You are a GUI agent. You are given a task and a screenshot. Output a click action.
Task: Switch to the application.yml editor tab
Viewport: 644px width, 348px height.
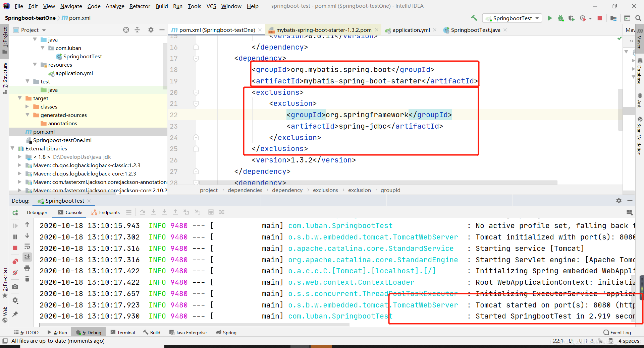411,30
